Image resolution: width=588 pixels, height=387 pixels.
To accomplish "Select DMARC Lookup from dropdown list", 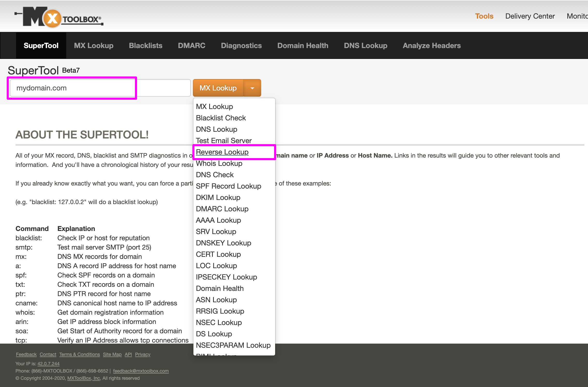I will click(x=222, y=209).
